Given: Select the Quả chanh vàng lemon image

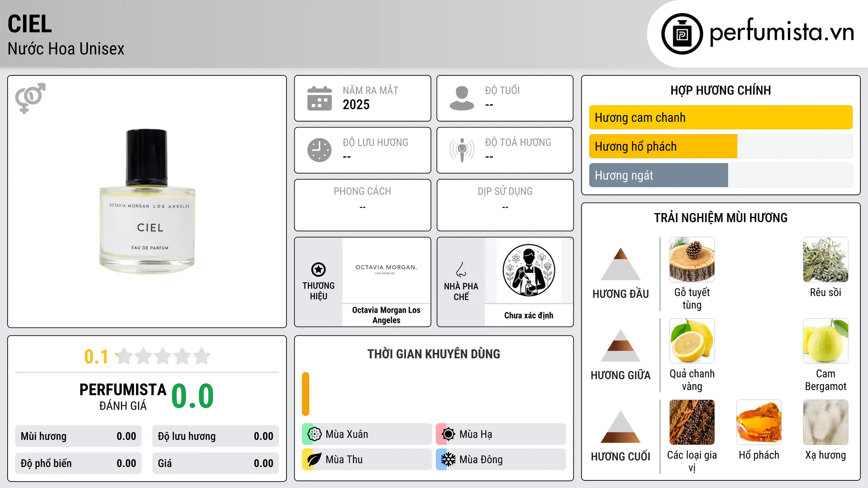Looking at the screenshot, I should tap(692, 341).
